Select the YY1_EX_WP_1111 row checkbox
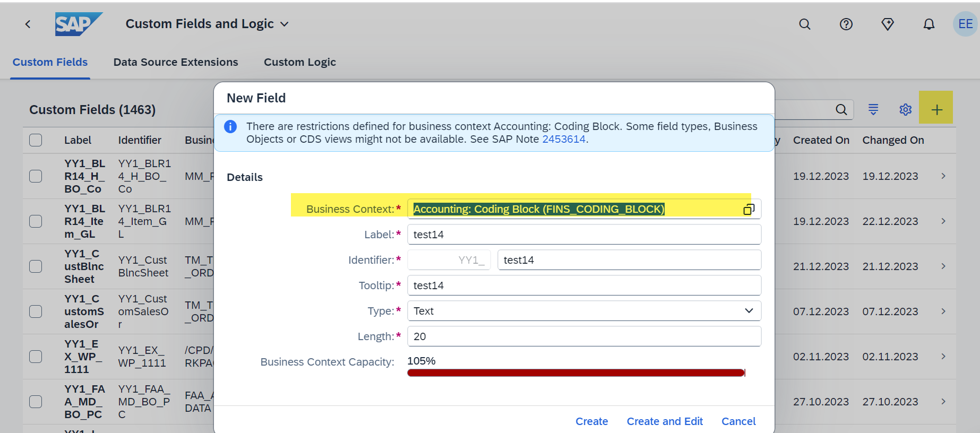 click(36, 357)
